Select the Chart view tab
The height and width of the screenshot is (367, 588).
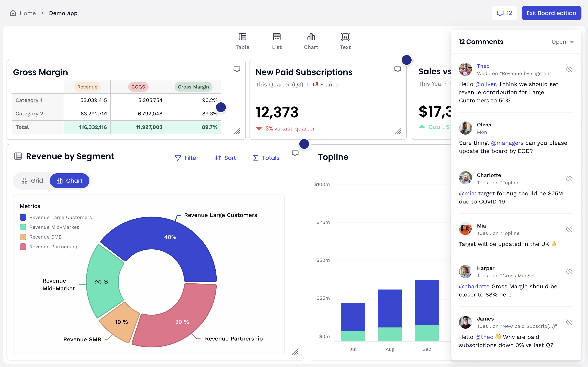tap(69, 181)
